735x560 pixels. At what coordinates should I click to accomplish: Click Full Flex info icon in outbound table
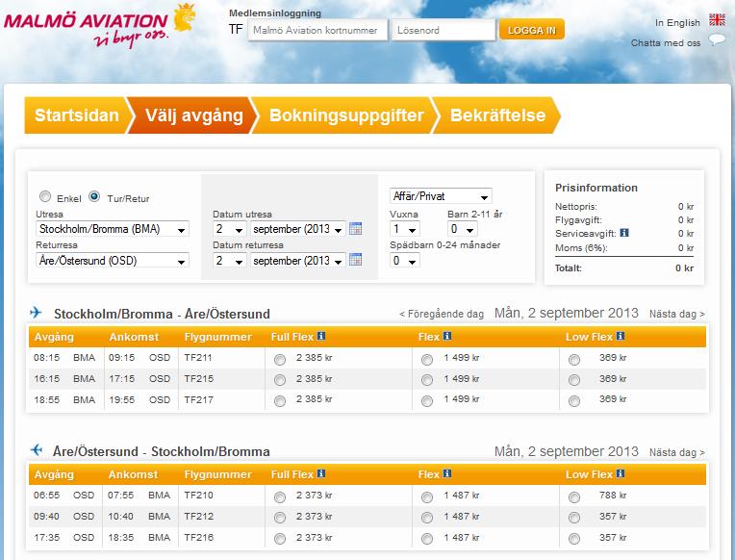pos(321,337)
